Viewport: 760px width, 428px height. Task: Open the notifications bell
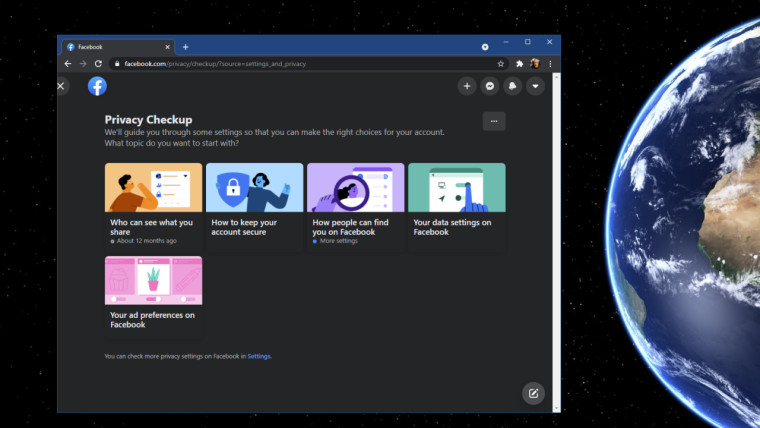click(513, 86)
